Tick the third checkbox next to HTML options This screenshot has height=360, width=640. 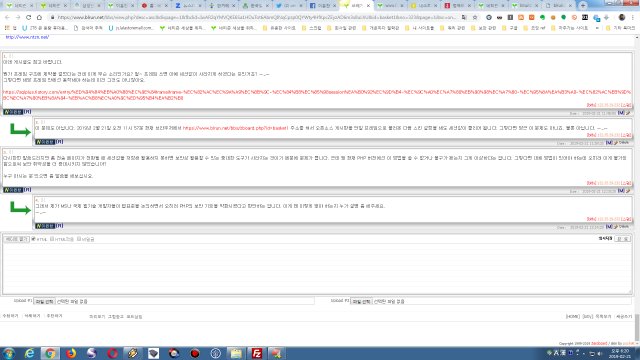(x=79, y=239)
